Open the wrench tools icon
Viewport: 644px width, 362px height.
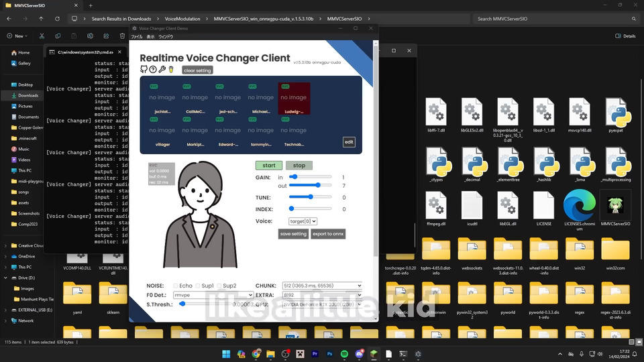pos(162,69)
